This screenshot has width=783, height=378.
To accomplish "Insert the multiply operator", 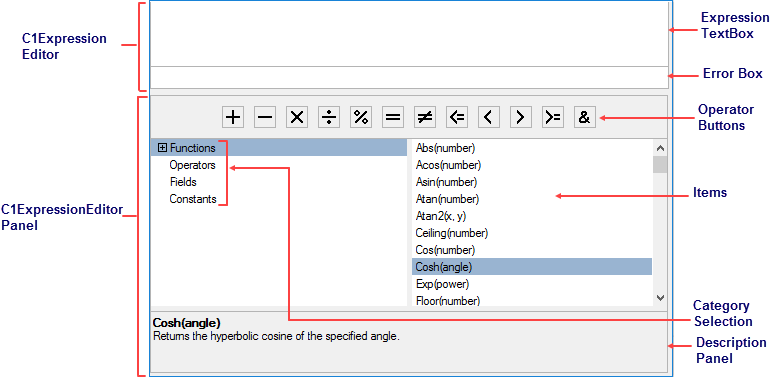I will pyautogui.click(x=297, y=117).
